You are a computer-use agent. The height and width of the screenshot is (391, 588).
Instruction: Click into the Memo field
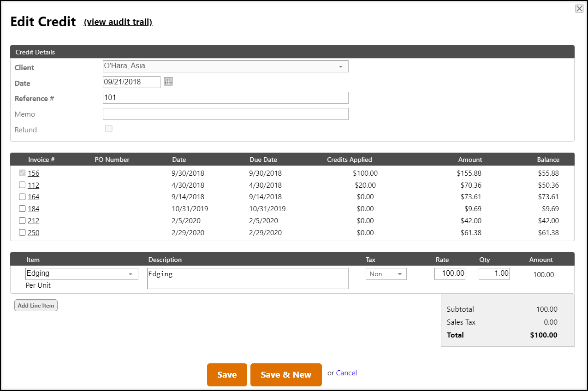pos(226,114)
